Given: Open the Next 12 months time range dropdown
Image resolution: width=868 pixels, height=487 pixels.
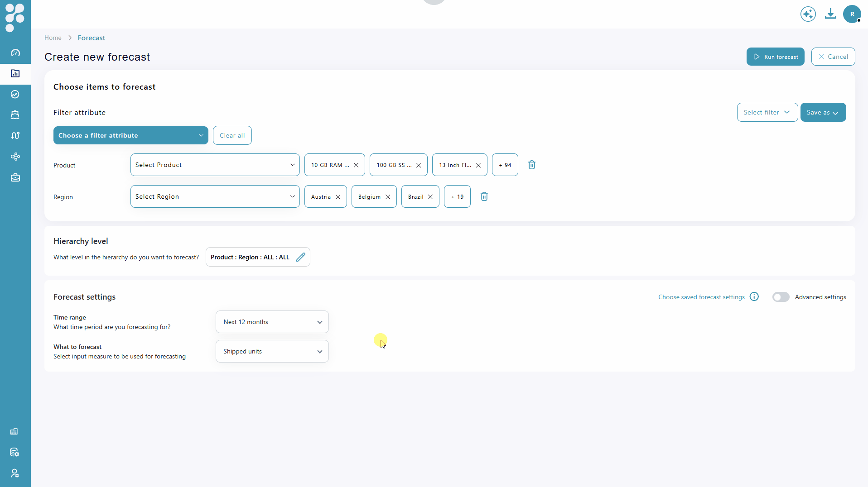Looking at the screenshot, I should coord(272,322).
